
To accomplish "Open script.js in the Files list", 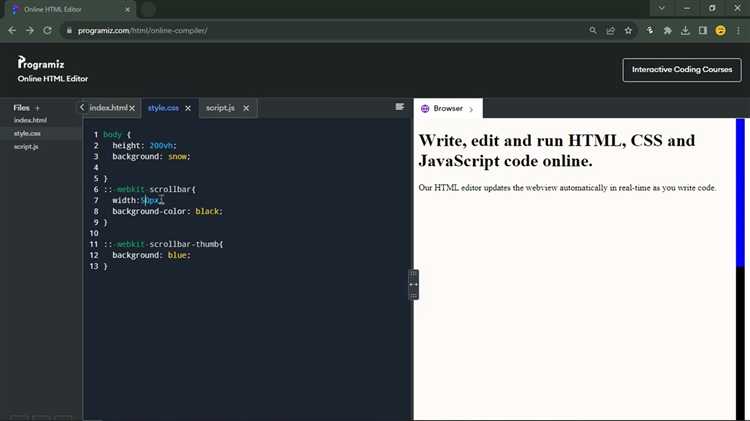I will coord(26,147).
